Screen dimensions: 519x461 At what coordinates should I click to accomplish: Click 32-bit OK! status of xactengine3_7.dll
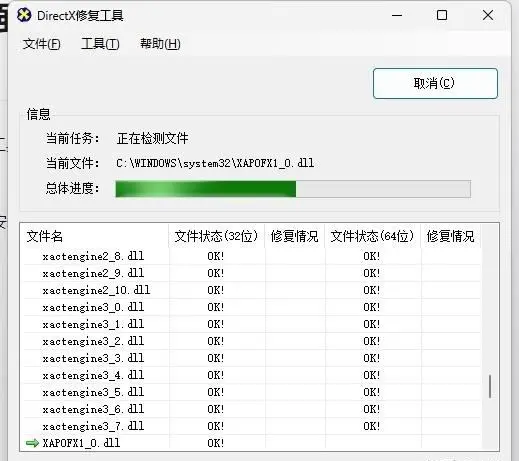coord(216,426)
